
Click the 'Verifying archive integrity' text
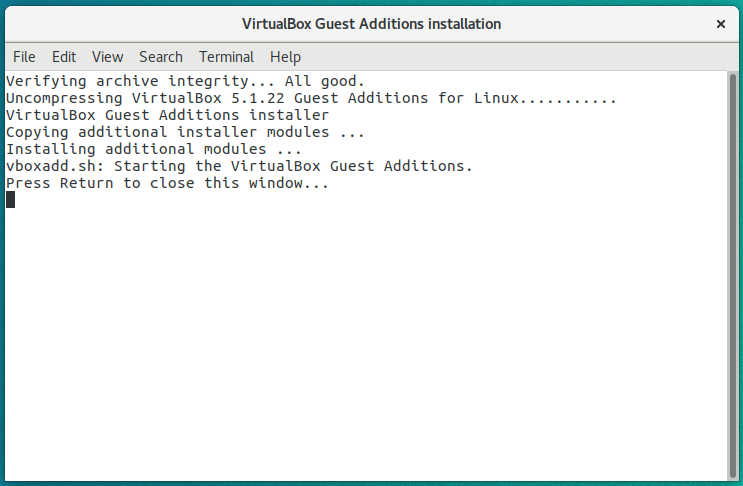click(122, 81)
